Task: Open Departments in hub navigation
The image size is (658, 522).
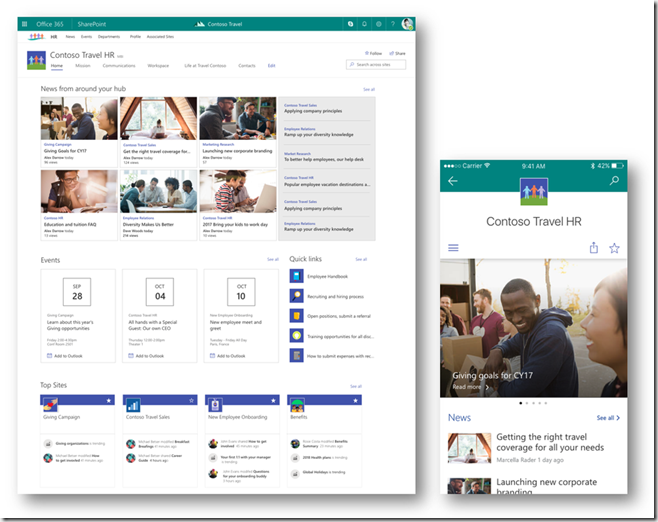Action: tap(109, 37)
